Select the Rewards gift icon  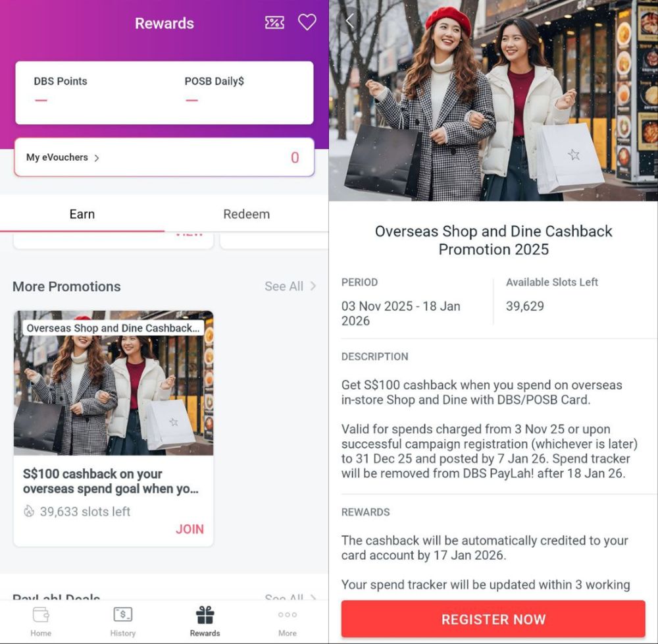(x=205, y=615)
